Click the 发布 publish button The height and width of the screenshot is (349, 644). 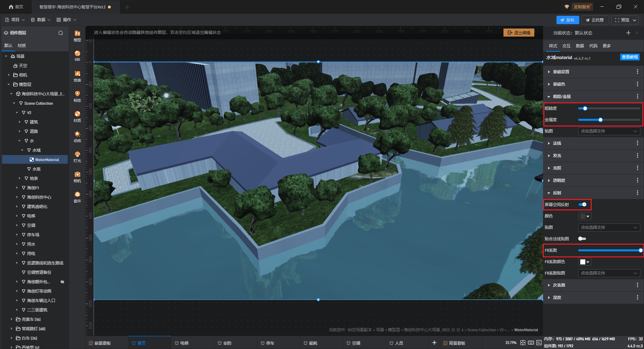(x=567, y=20)
